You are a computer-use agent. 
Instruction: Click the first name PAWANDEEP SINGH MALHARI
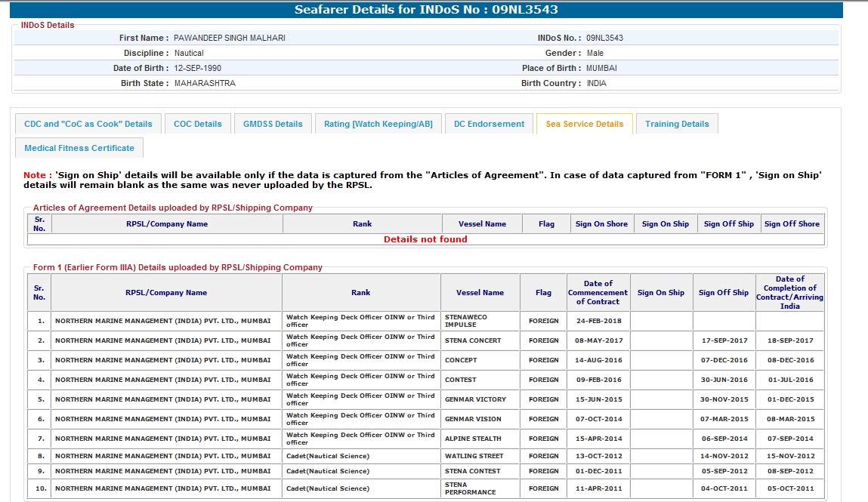pyautogui.click(x=230, y=38)
